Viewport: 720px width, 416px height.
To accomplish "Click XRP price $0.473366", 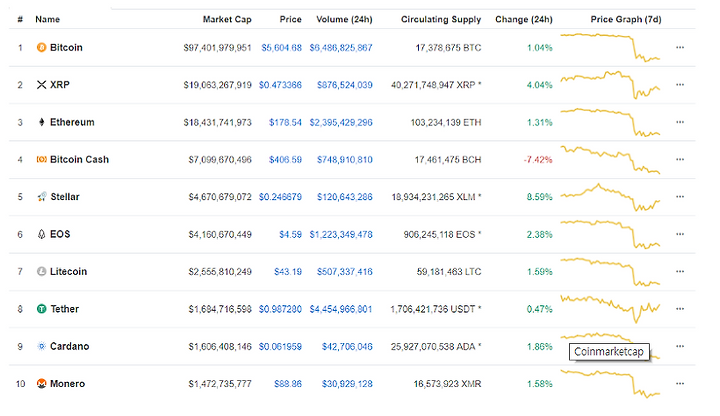I will 280,85.
